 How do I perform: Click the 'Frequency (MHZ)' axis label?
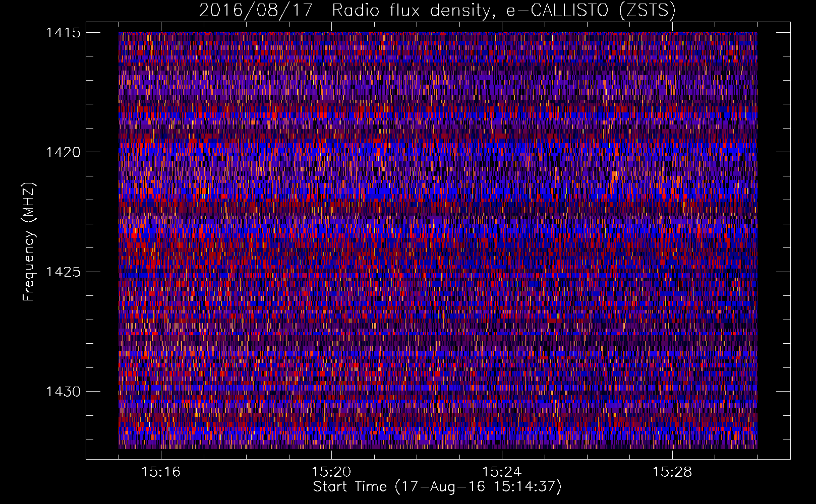tap(29, 242)
